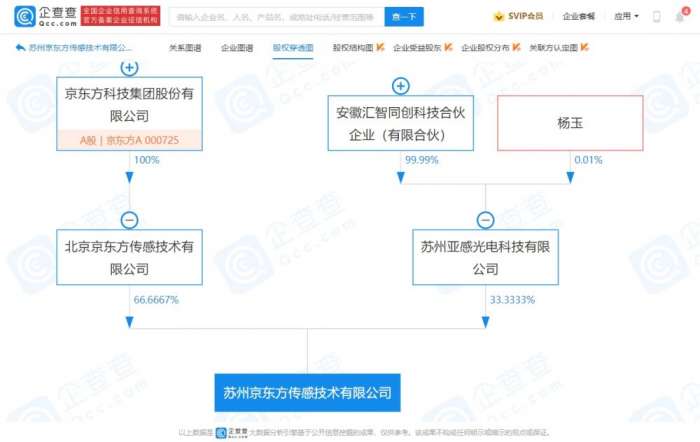Screen dimensions: 700x442
Task: Click the red official registration badge
Action: tap(121, 16)
